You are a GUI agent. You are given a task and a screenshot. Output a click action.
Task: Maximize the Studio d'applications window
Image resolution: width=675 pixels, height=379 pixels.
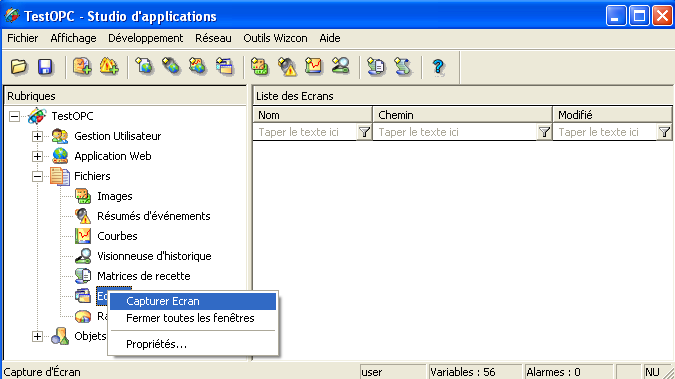639,16
